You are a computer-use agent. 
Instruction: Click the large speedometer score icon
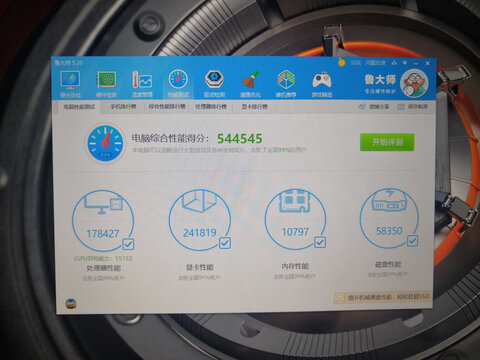[x=105, y=144]
